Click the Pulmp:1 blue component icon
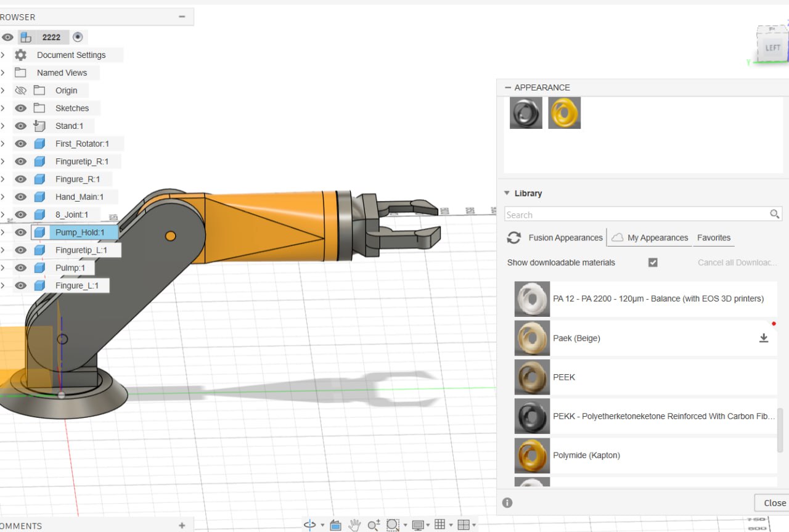 [x=39, y=268]
